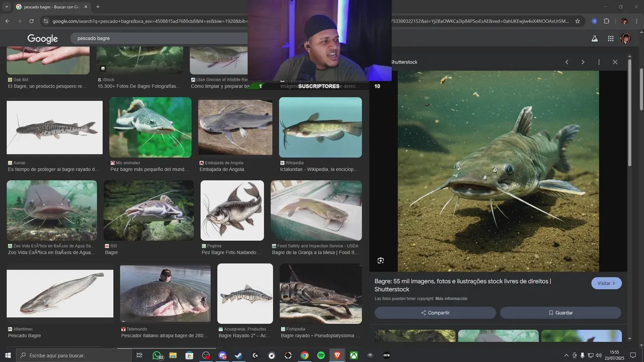Screen dimensions: 644x362
Task: Show hidden system tray icons
Action: (x=567, y=355)
